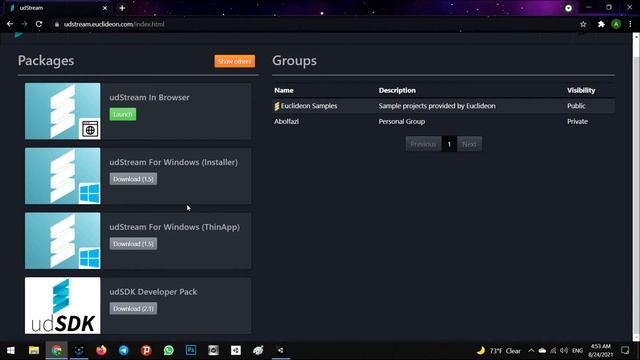Select the 'Private' visibility cell
Screen dimensions: 640x360
pyautogui.click(x=577, y=121)
